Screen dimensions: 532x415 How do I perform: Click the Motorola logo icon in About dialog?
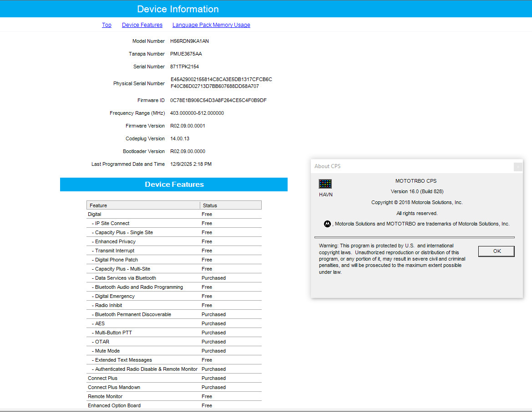(327, 224)
